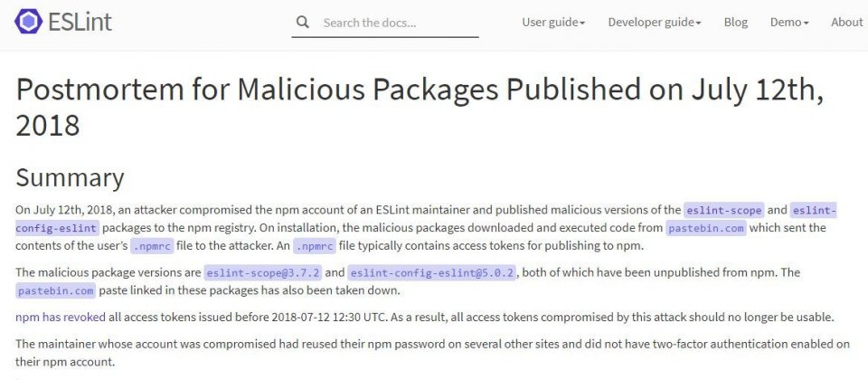The height and width of the screenshot is (380, 868).
Task: Expand the Demo dropdown menu
Action: tap(789, 22)
